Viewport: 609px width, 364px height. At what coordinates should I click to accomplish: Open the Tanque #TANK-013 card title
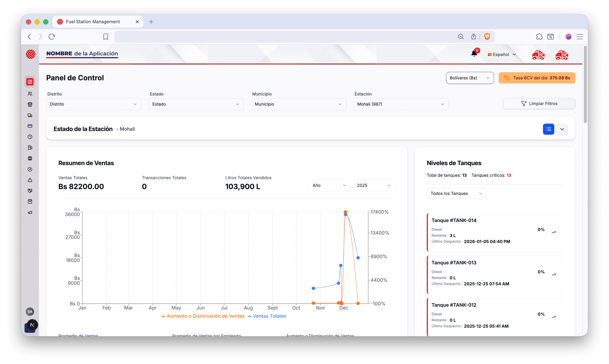click(x=454, y=263)
